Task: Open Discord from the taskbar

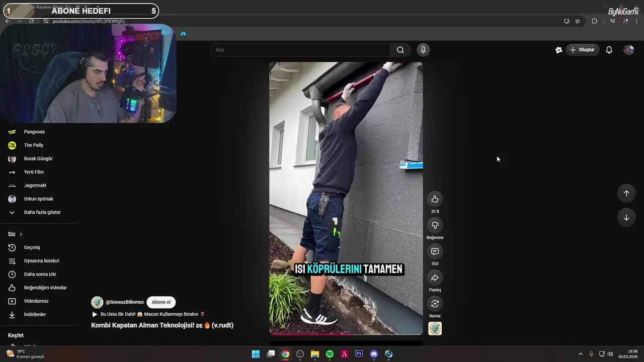Action: (374, 354)
